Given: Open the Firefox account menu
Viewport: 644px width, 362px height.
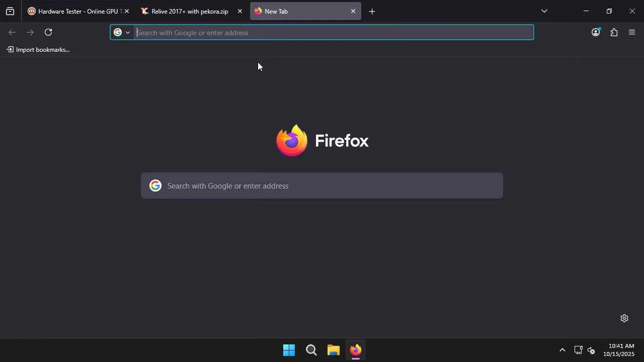Looking at the screenshot, I should tap(596, 32).
